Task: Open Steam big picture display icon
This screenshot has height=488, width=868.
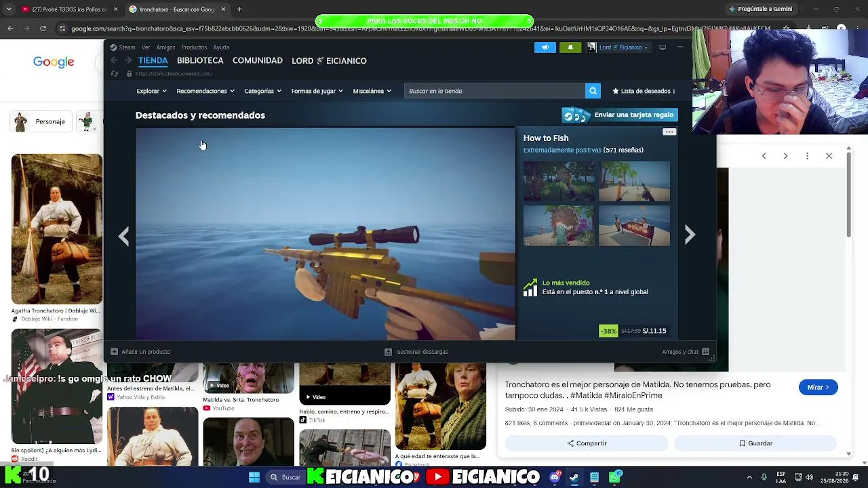Action: point(663,47)
